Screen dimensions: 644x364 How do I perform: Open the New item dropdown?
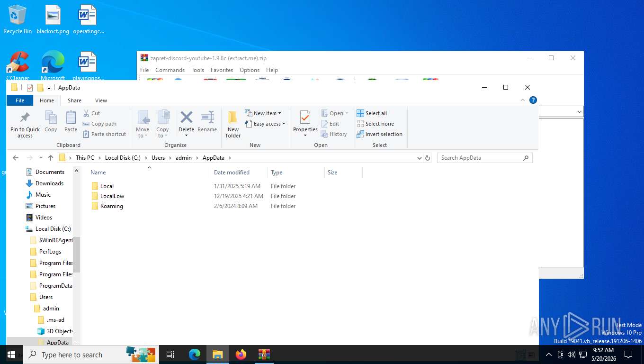tap(263, 113)
